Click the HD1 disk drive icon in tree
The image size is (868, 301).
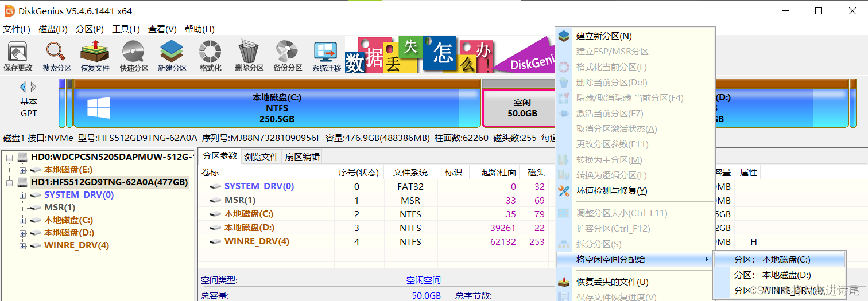click(22, 182)
